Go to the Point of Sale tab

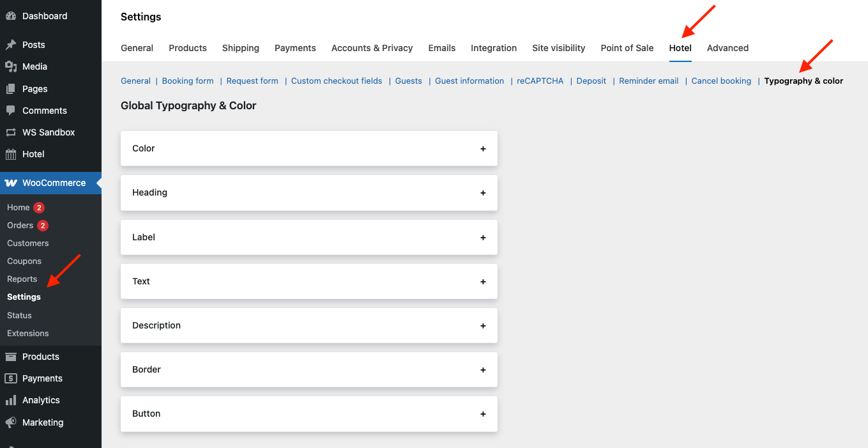click(627, 48)
